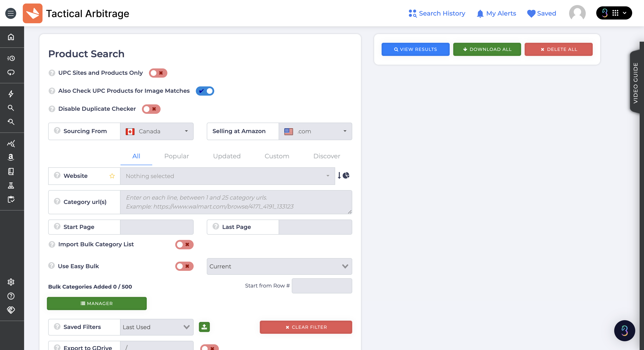Viewport: 644px width, 350px height.
Task: Open the book library sidebar icon
Action: pyautogui.click(x=11, y=171)
